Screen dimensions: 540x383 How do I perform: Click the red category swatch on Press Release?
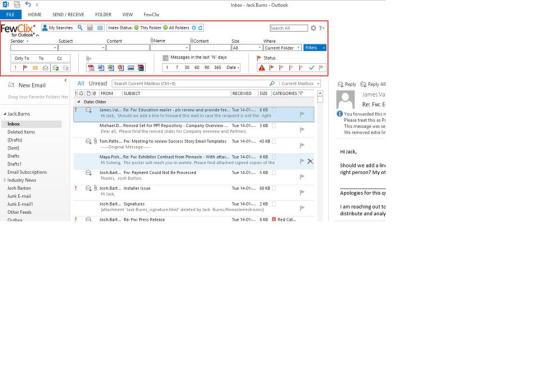click(x=274, y=219)
